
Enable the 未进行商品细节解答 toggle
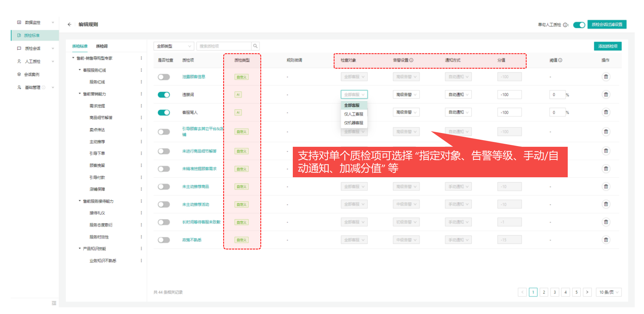tap(164, 151)
